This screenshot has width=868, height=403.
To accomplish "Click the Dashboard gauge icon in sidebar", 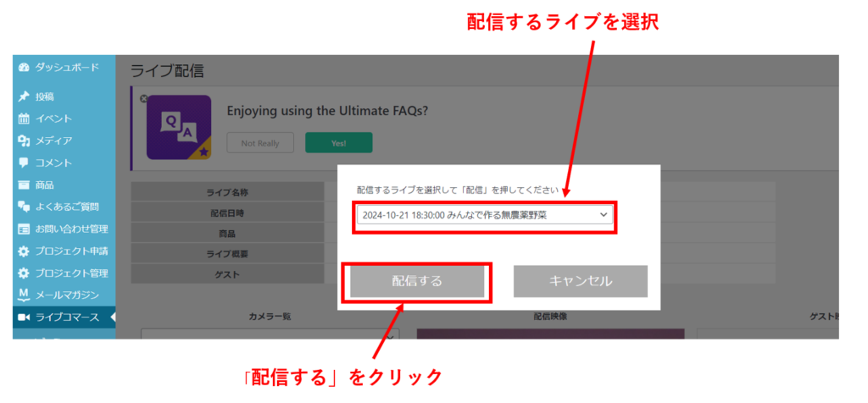I will pyautogui.click(x=24, y=68).
